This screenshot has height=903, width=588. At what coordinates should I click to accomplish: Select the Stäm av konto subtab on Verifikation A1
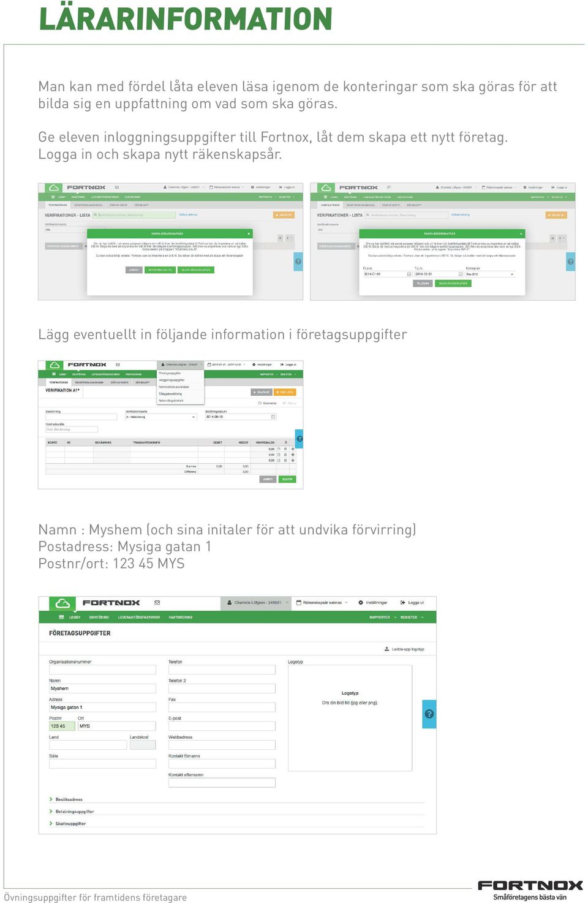point(119,382)
